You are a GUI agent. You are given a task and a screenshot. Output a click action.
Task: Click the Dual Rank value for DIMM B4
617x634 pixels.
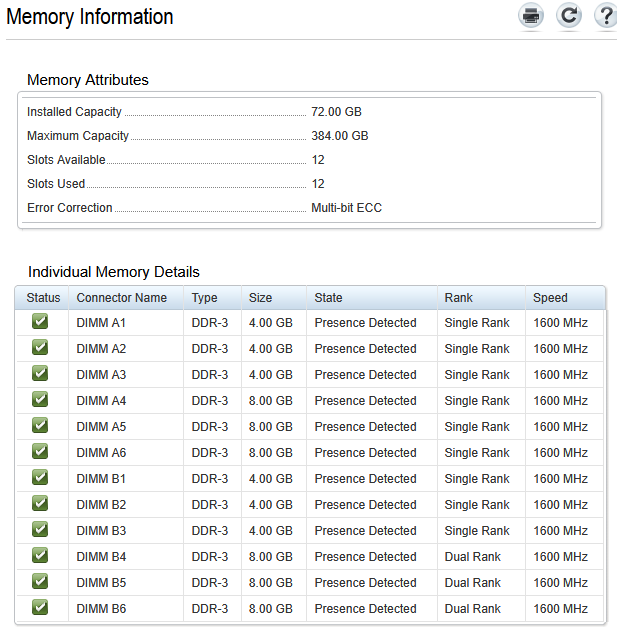[x=472, y=557]
